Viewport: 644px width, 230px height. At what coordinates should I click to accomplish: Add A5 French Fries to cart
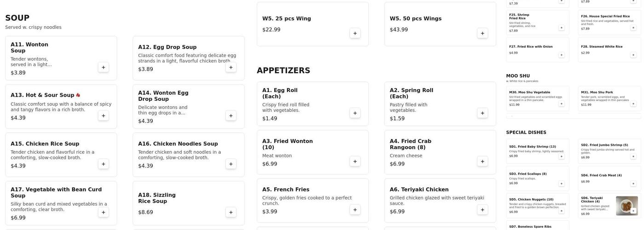[355, 210]
